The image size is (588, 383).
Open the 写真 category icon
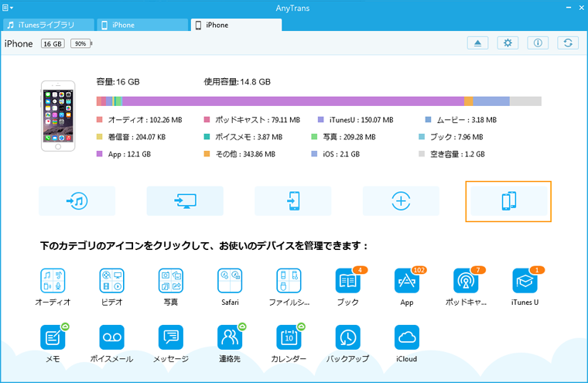coord(171,281)
